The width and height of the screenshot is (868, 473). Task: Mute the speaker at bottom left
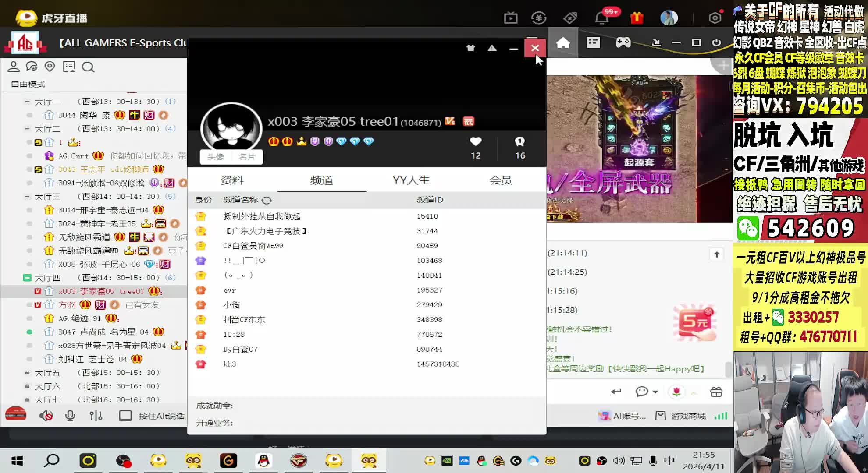point(46,416)
